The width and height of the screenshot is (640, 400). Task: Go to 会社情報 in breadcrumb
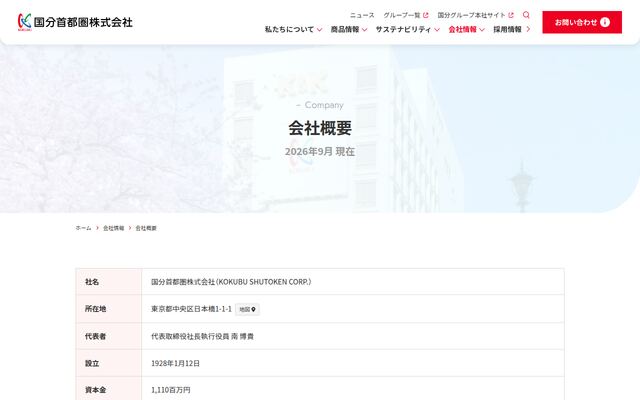pyautogui.click(x=113, y=228)
